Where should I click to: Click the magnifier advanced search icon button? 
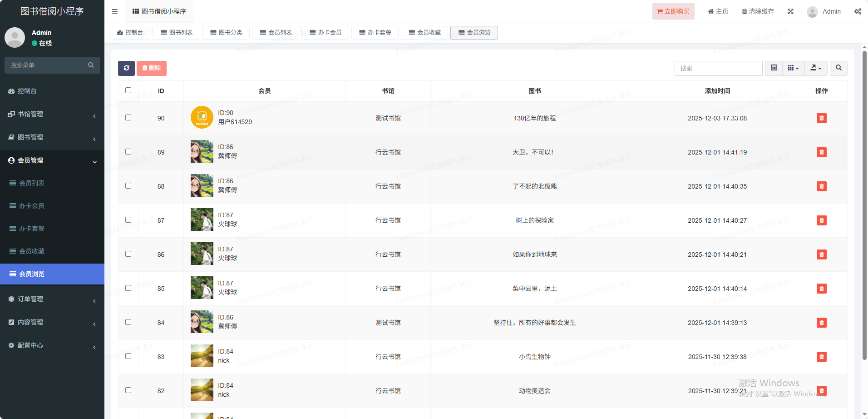(838, 68)
